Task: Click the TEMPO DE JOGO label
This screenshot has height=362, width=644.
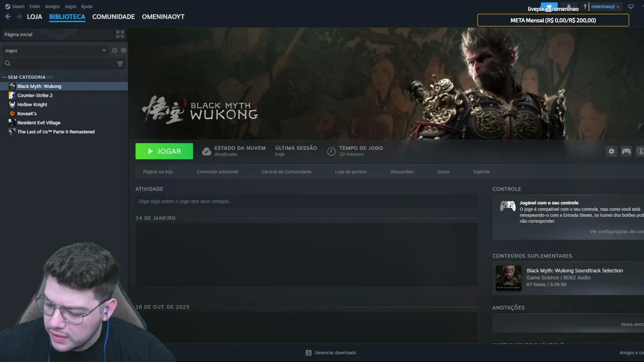Action: [x=361, y=148]
